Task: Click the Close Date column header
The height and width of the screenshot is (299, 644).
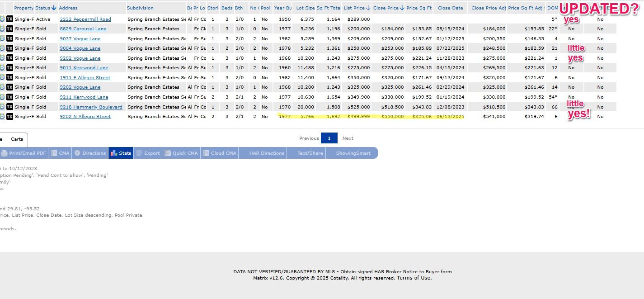Action: point(450,8)
